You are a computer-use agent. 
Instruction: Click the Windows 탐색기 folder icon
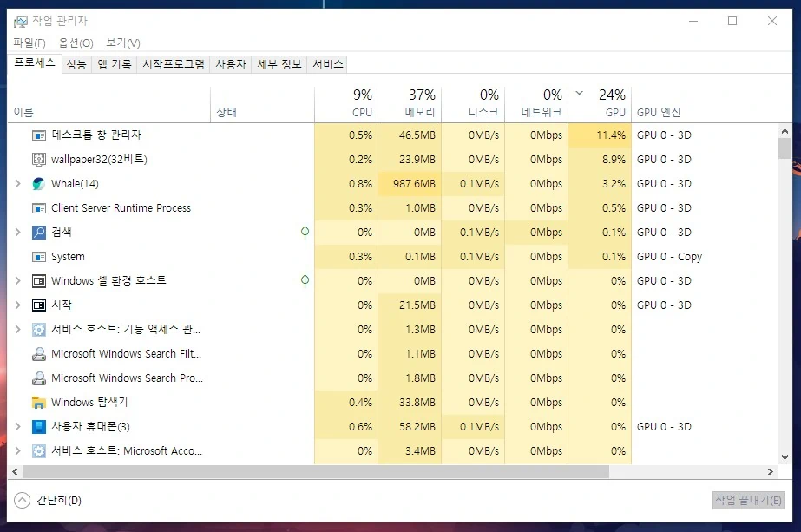(37, 402)
